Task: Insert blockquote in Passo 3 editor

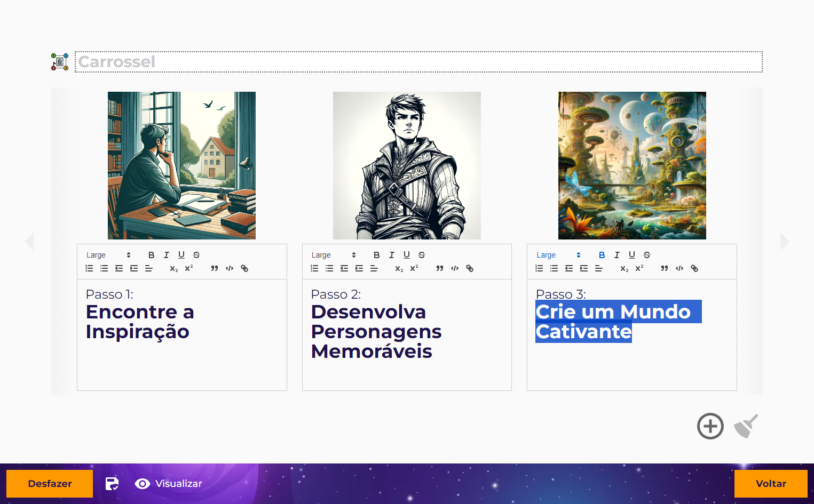Action: pos(665,268)
